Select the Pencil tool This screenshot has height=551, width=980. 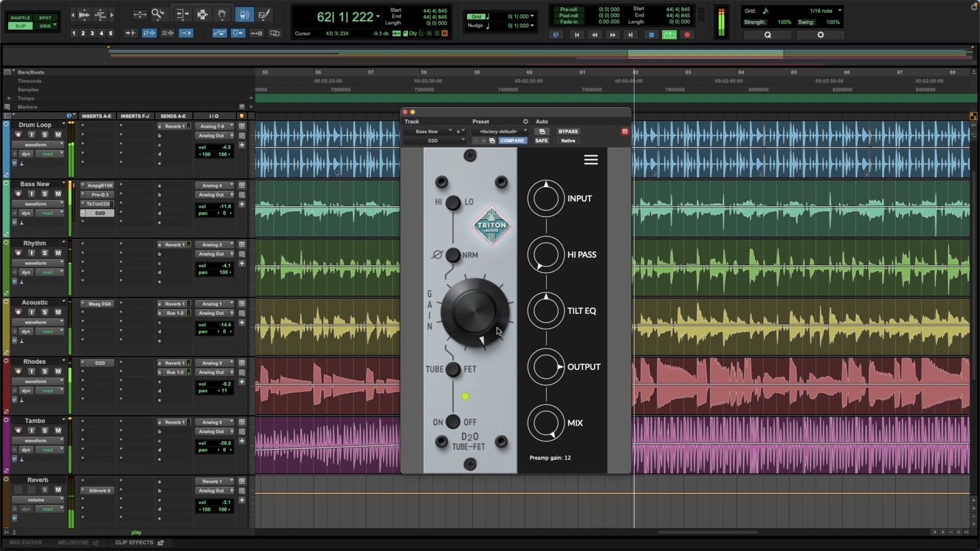tap(264, 15)
